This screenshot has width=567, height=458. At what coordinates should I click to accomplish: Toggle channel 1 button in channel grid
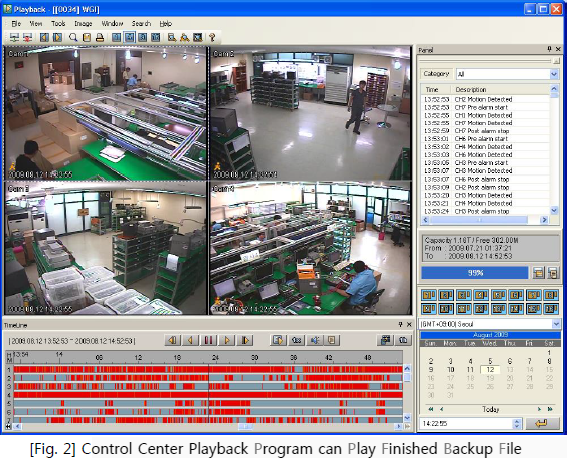tap(429, 295)
